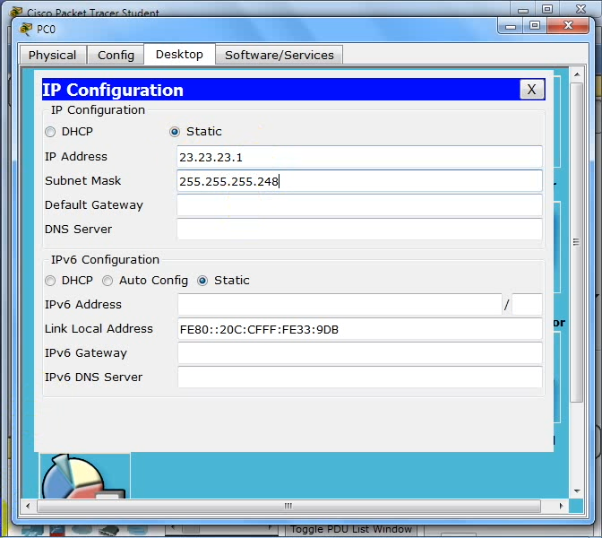
Task: Click the IP Address field showing 23.23.23.1
Action: click(x=359, y=157)
